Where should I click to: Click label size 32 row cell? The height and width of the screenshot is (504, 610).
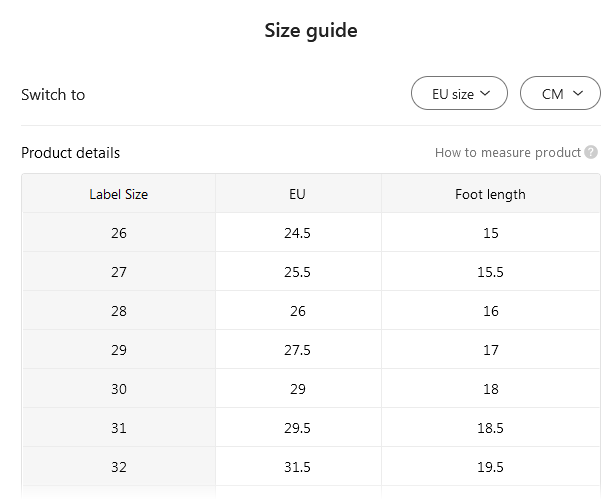[119, 467]
